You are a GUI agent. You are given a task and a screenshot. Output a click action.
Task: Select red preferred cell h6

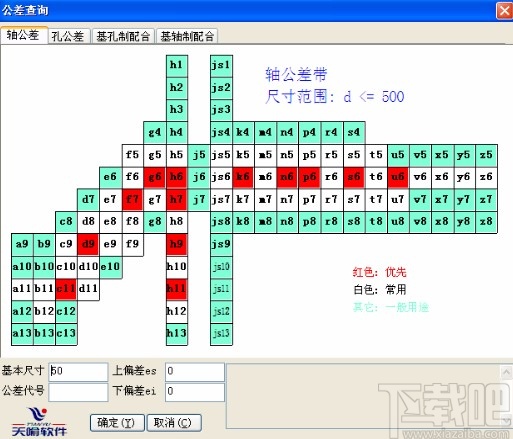(177, 177)
